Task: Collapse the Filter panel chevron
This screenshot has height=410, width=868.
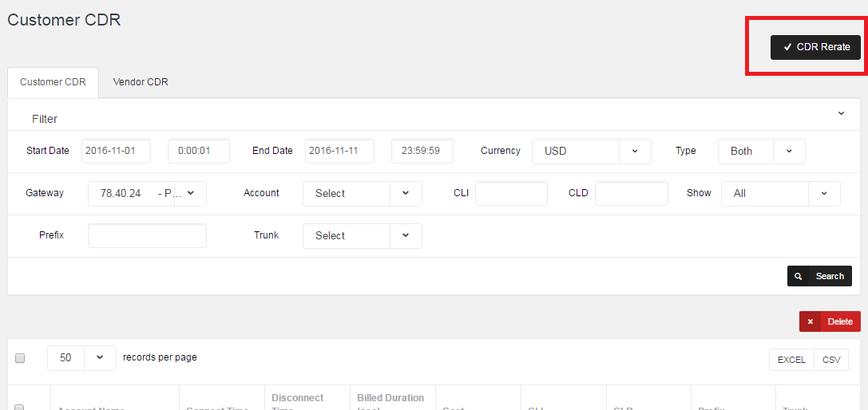Action: click(x=841, y=113)
